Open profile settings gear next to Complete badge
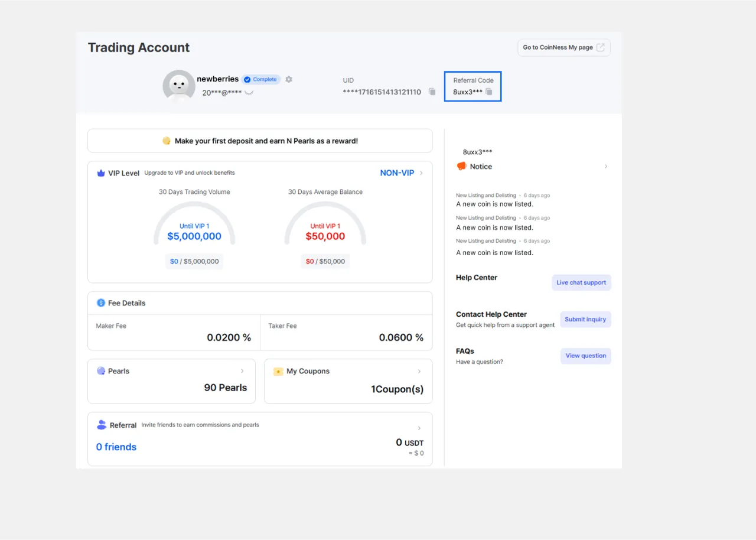Viewport: 756px width, 540px height. point(289,79)
